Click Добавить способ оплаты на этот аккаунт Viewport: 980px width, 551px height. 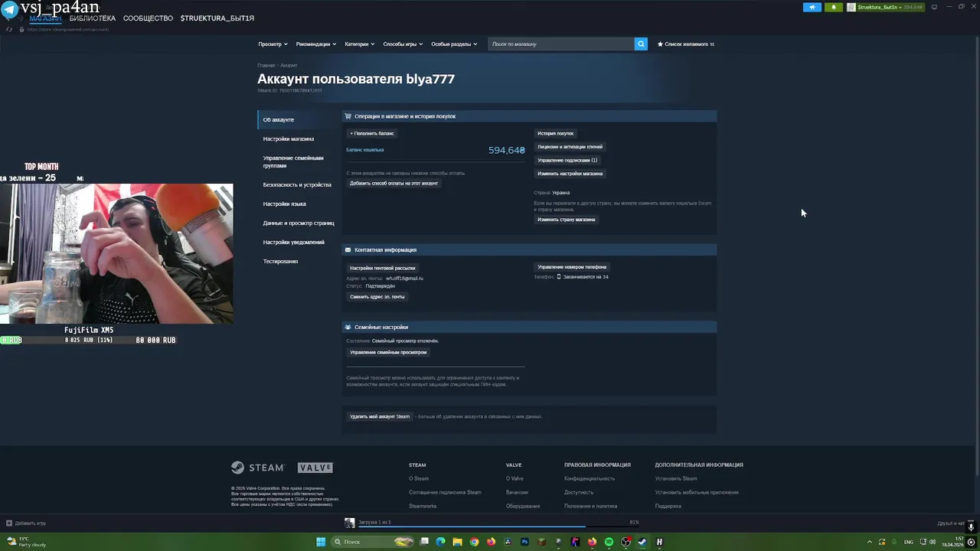click(x=394, y=184)
